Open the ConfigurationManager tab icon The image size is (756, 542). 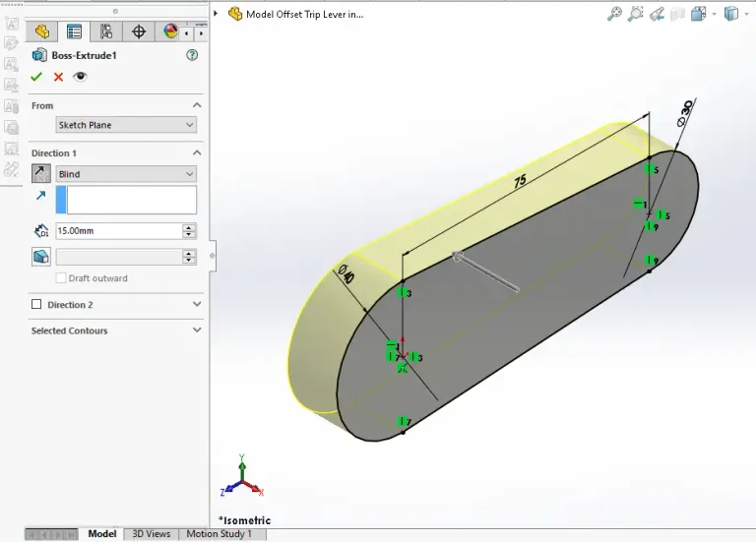105,31
